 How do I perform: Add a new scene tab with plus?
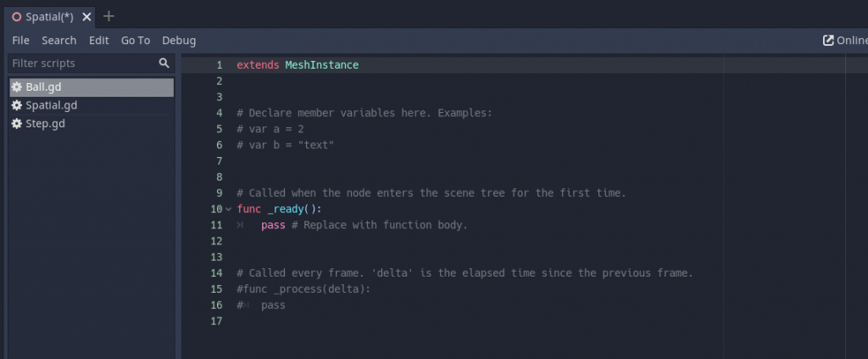(109, 17)
